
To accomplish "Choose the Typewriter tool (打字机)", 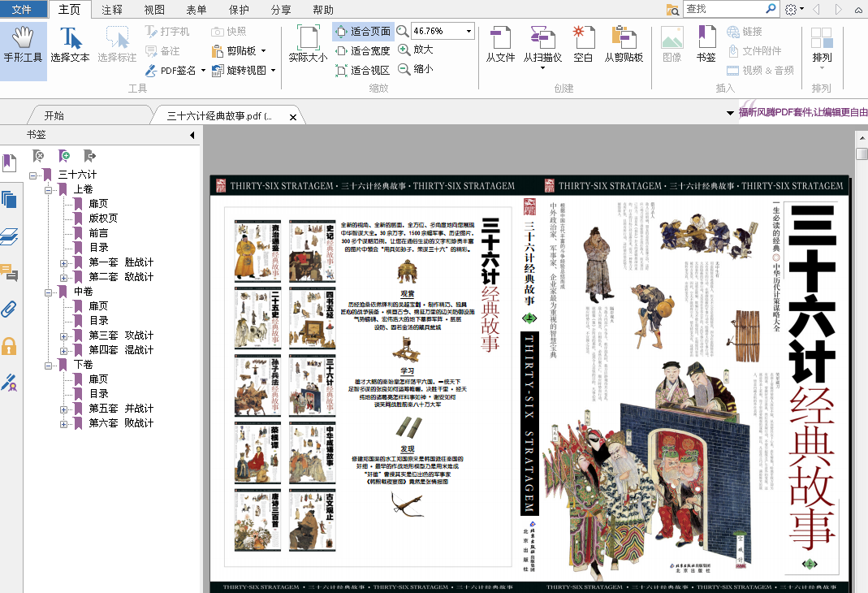I will click(167, 32).
